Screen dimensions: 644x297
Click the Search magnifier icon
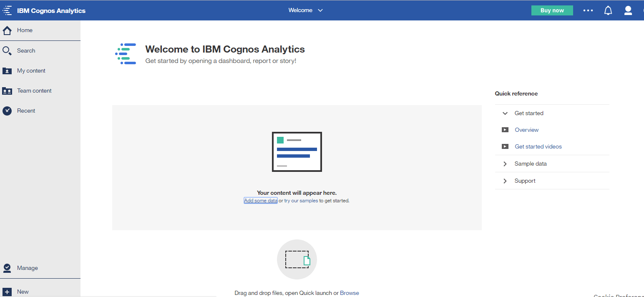coord(7,51)
